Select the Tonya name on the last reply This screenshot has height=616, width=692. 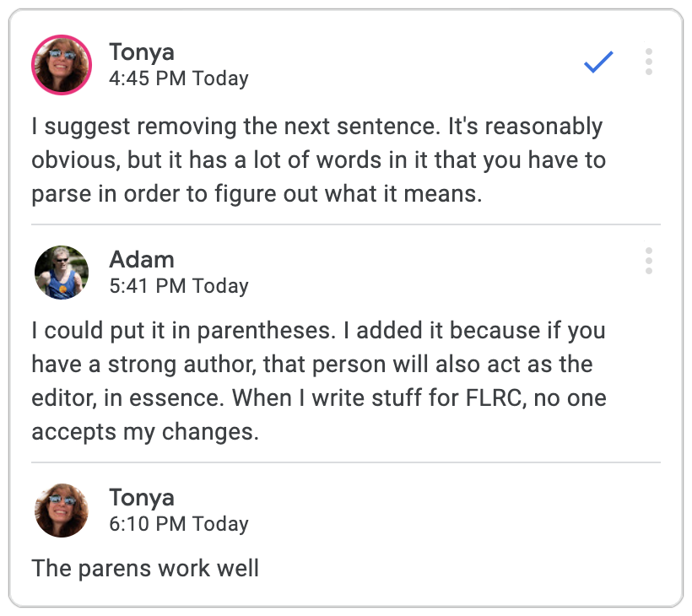(142, 498)
